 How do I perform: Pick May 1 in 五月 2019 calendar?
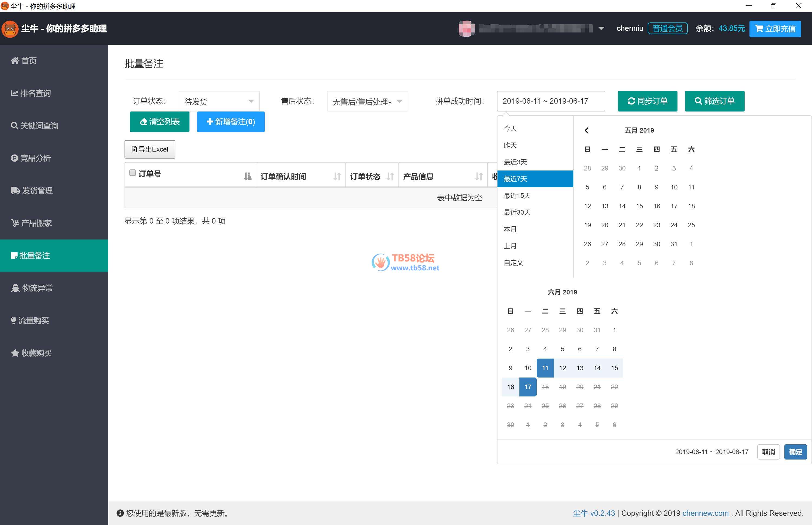click(639, 168)
